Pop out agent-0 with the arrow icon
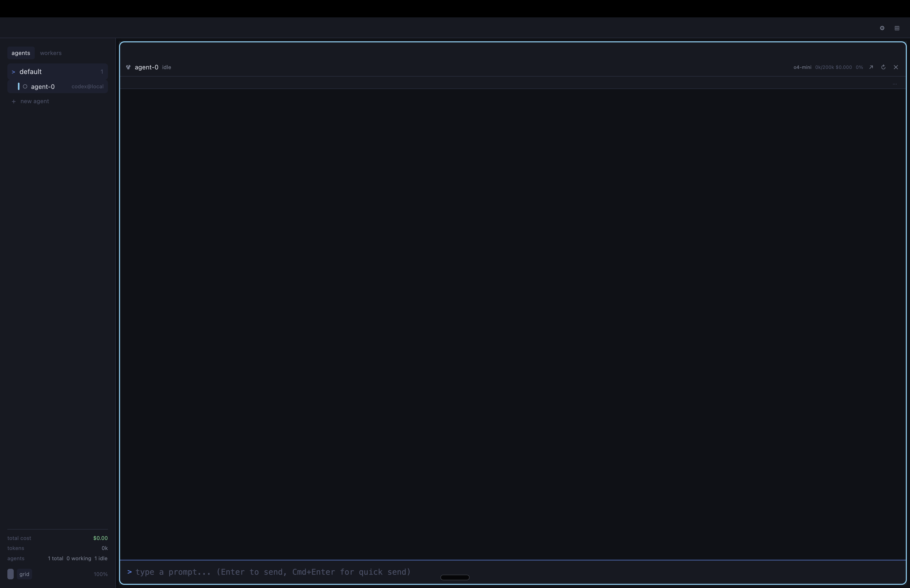This screenshot has width=910, height=588. (871, 67)
